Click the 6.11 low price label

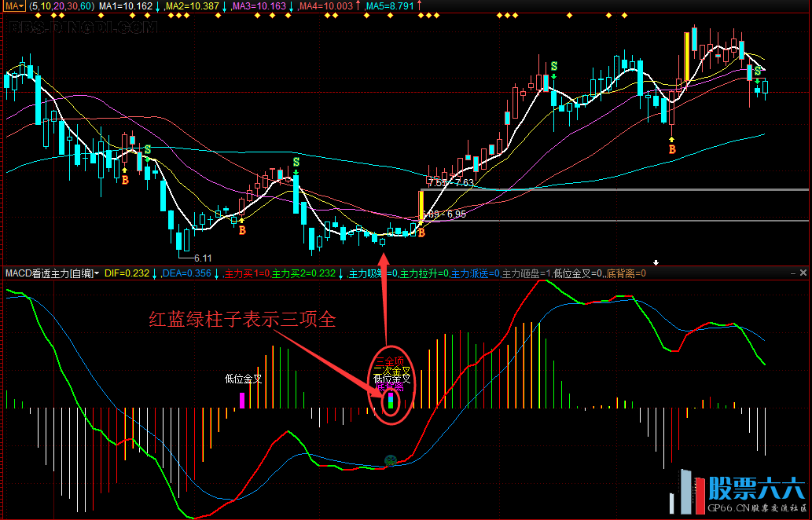(x=202, y=258)
